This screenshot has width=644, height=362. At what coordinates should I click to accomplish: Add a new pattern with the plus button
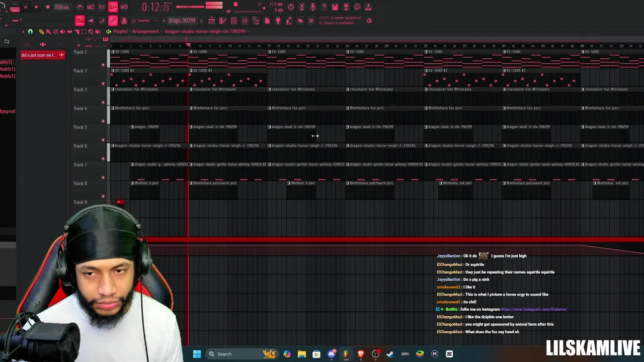[x=201, y=21]
